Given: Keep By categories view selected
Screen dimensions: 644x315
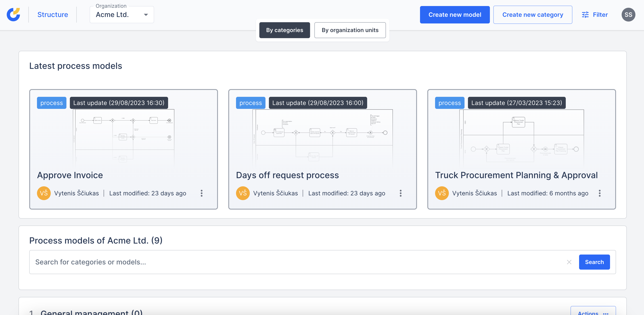Looking at the screenshot, I should pos(285,30).
